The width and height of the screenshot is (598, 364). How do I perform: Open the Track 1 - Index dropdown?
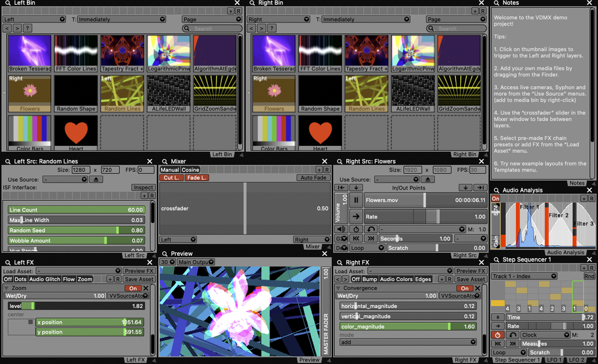(524, 276)
